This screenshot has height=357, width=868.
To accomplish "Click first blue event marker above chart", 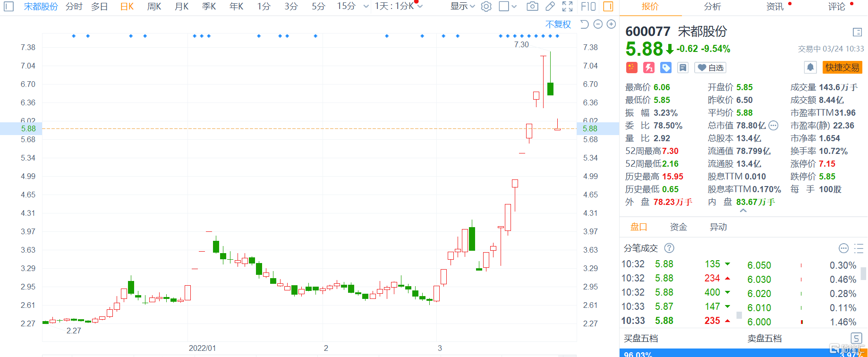I will 74,36.
